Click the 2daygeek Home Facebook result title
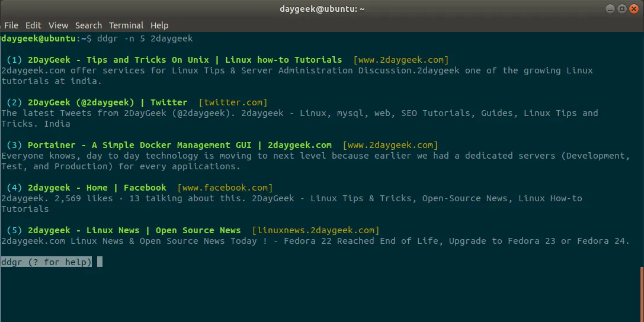 pos(97,188)
